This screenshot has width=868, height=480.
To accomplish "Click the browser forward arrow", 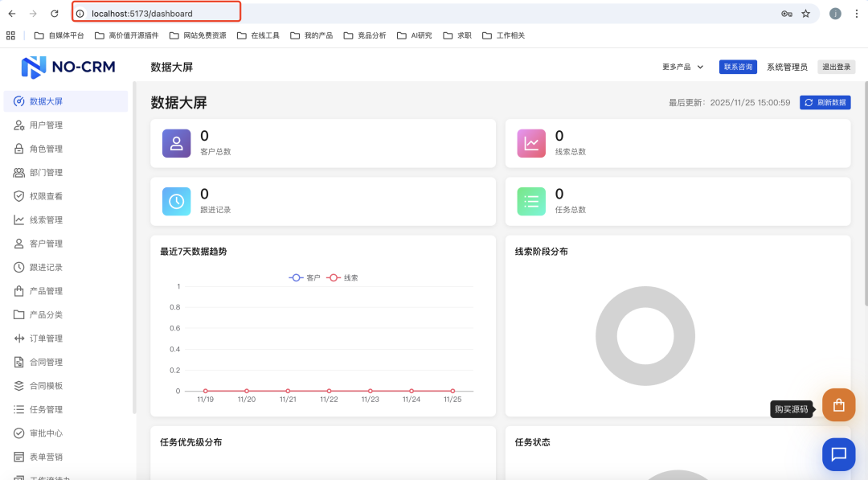I will point(33,14).
